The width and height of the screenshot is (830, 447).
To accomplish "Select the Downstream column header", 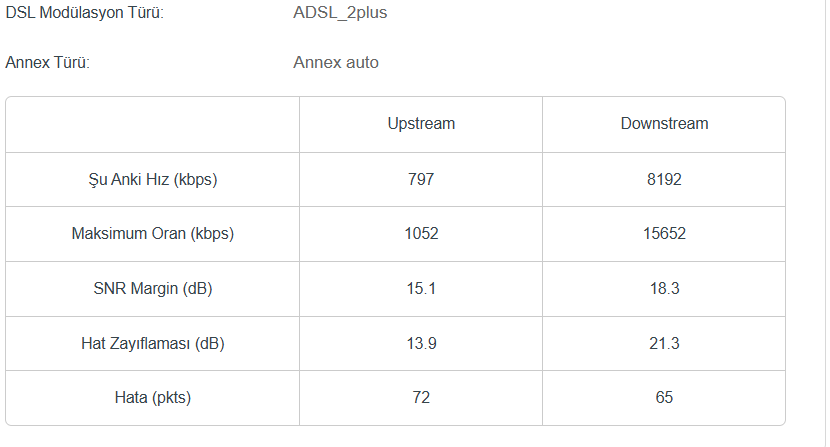I will (x=664, y=124).
